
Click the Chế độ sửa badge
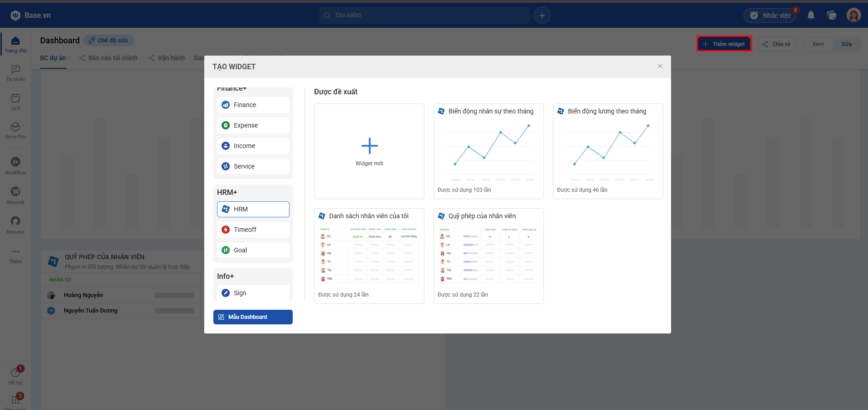point(108,40)
